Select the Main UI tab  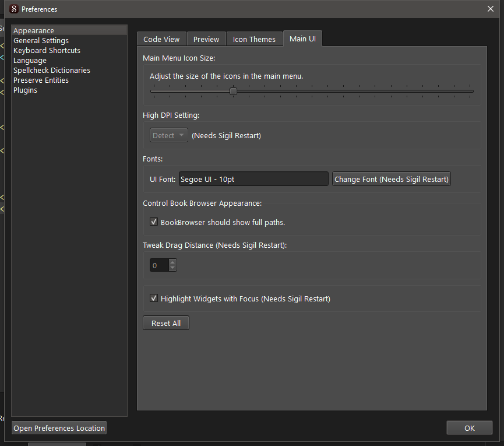[302, 38]
